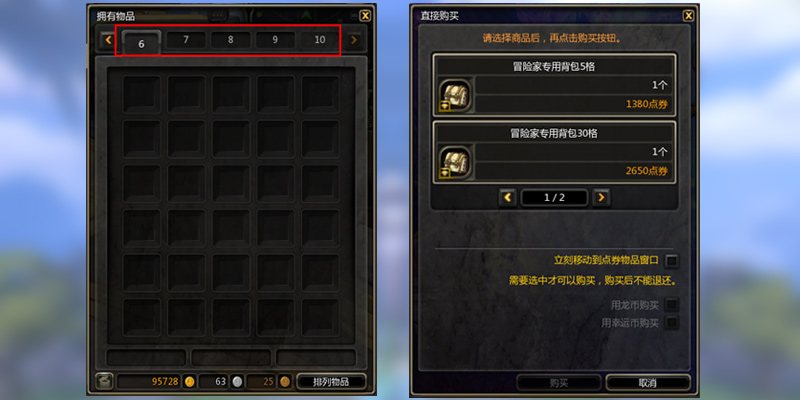Select the 冒险家专用背包30格 product row
Viewport: 800px width, 400px height.
click(x=555, y=152)
